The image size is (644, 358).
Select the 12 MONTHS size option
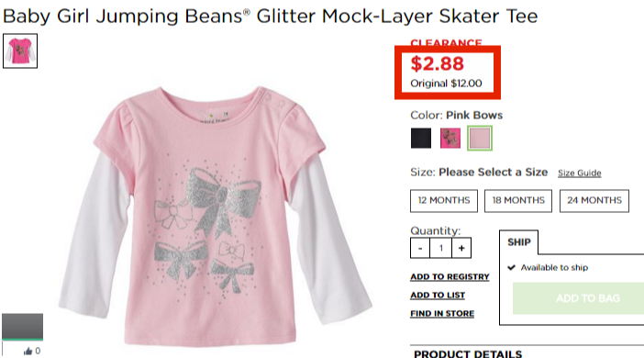444,201
